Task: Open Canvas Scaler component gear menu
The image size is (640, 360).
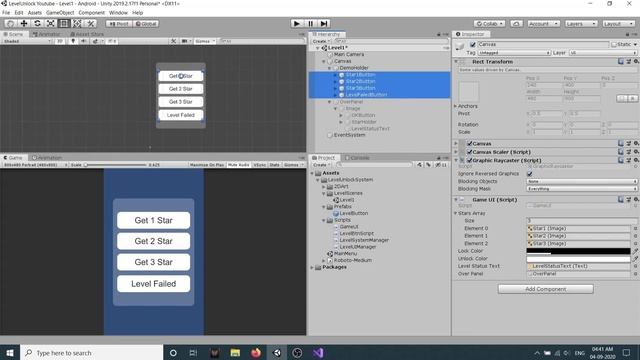Action: pyautogui.click(x=636, y=152)
